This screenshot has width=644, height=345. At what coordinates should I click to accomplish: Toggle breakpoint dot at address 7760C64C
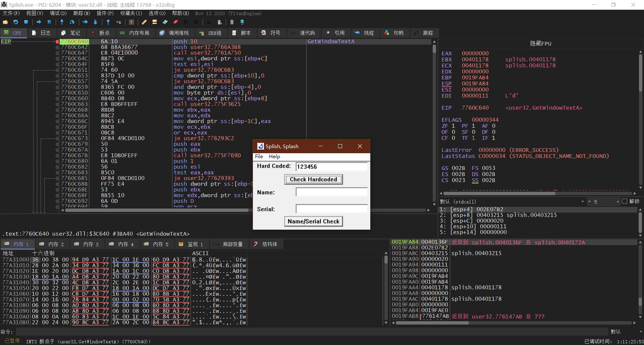(57, 59)
